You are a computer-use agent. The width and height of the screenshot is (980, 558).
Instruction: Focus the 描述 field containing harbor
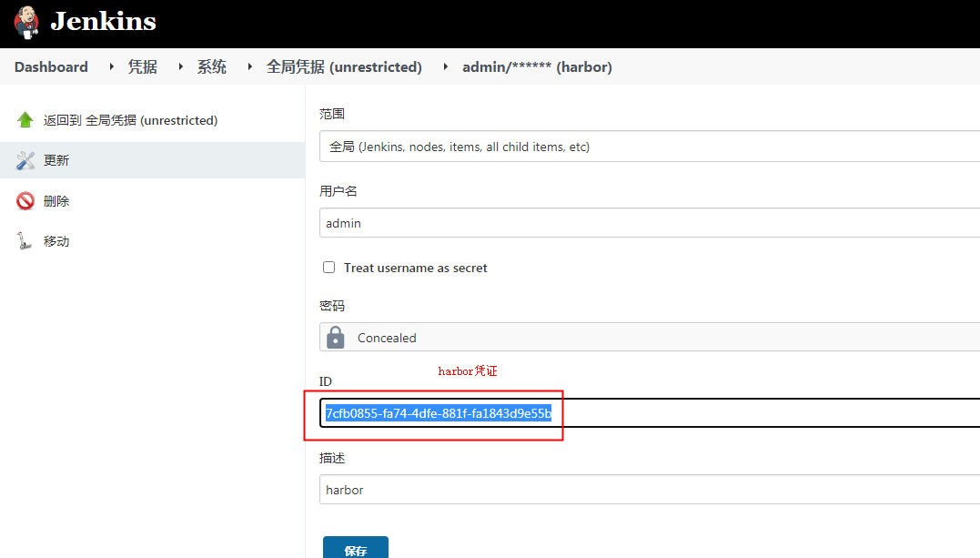[x=650, y=489]
